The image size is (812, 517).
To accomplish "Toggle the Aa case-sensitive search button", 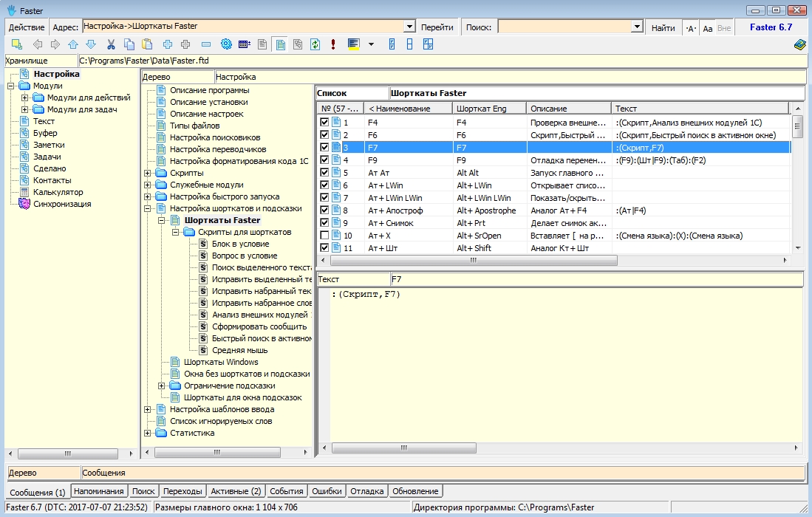I will pos(707,29).
